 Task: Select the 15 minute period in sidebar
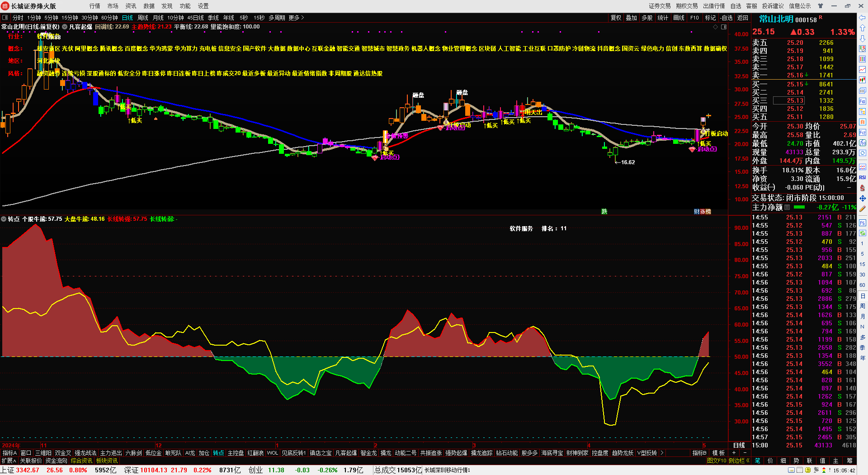(x=863, y=264)
